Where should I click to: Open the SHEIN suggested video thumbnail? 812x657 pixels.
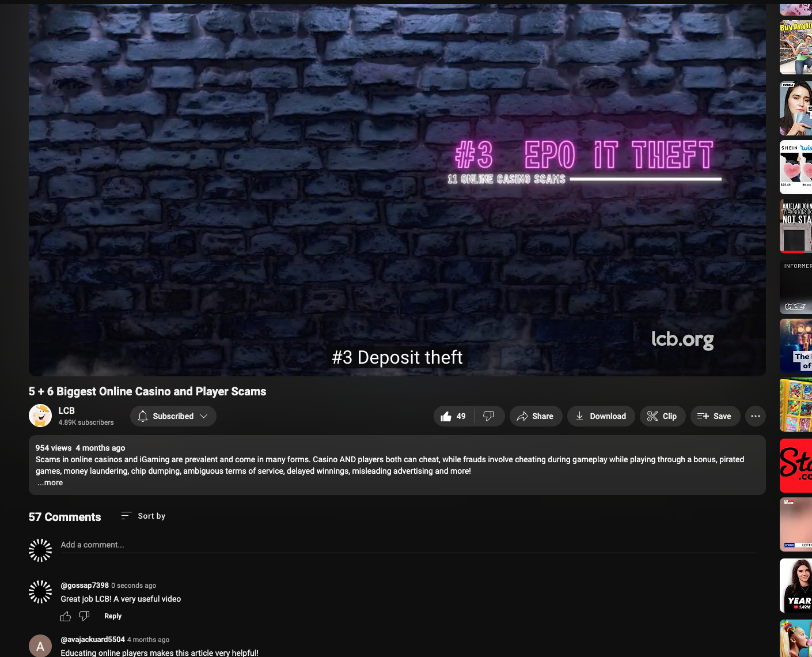[x=796, y=167]
